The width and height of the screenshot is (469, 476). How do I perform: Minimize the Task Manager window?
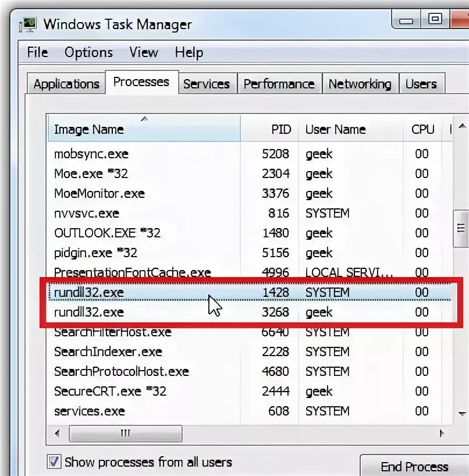[406, 19]
